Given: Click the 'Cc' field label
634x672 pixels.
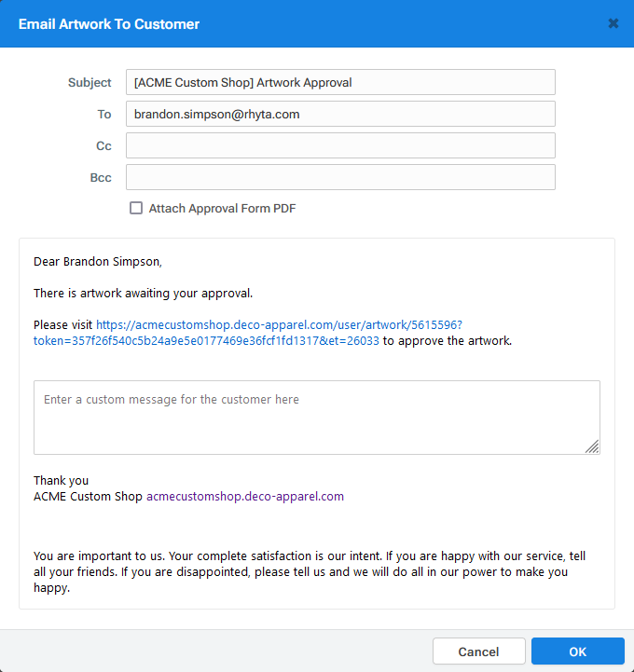Looking at the screenshot, I should [x=103, y=145].
